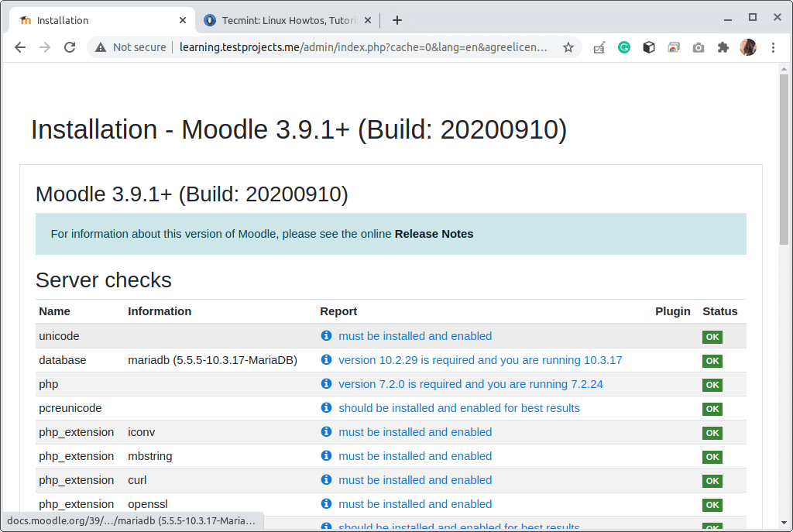Click info icon in iconv row
793x532 pixels.
(326, 432)
